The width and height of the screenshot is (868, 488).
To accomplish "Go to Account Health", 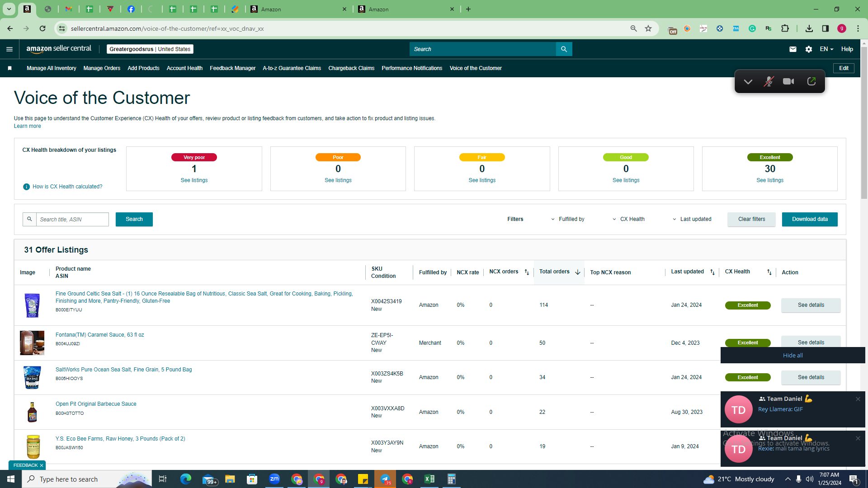I will (x=184, y=68).
